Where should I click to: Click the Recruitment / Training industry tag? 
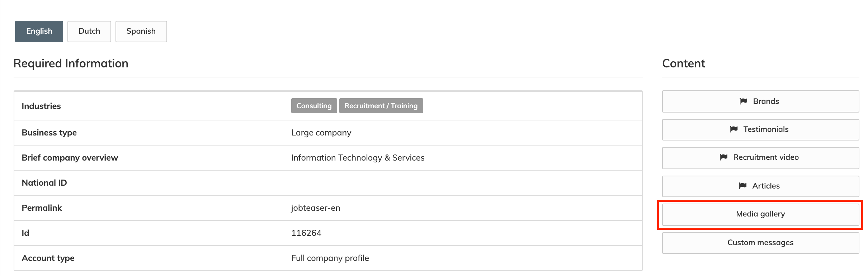pyautogui.click(x=381, y=106)
